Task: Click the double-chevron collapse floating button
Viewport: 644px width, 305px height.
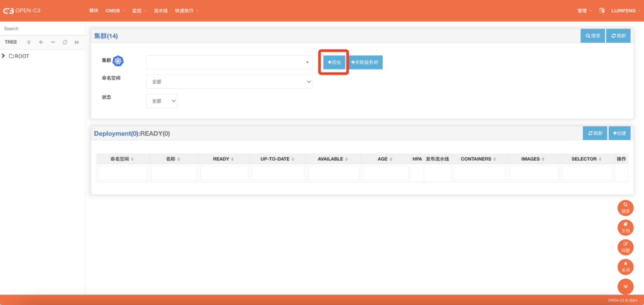Action: [625, 286]
